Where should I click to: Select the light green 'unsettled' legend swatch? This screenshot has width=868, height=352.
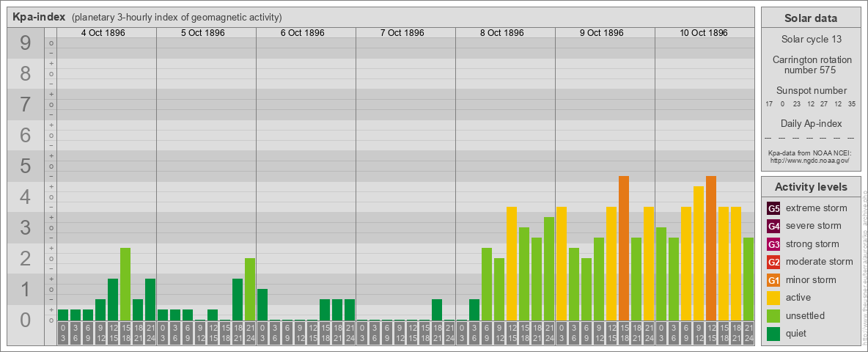coord(773,316)
